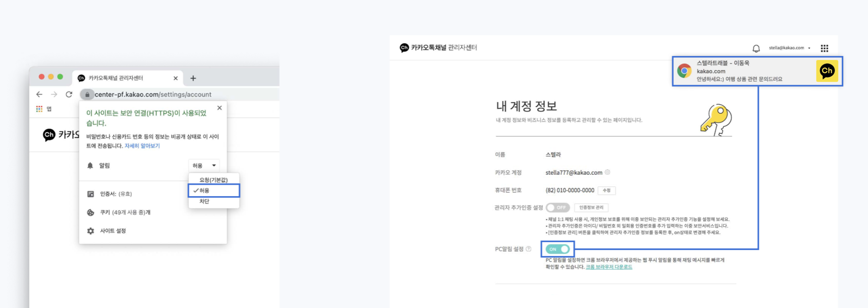This screenshot has height=308, width=868.
Task: Click the 내 계정 정보 page heading
Action: (x=526, y=106)
